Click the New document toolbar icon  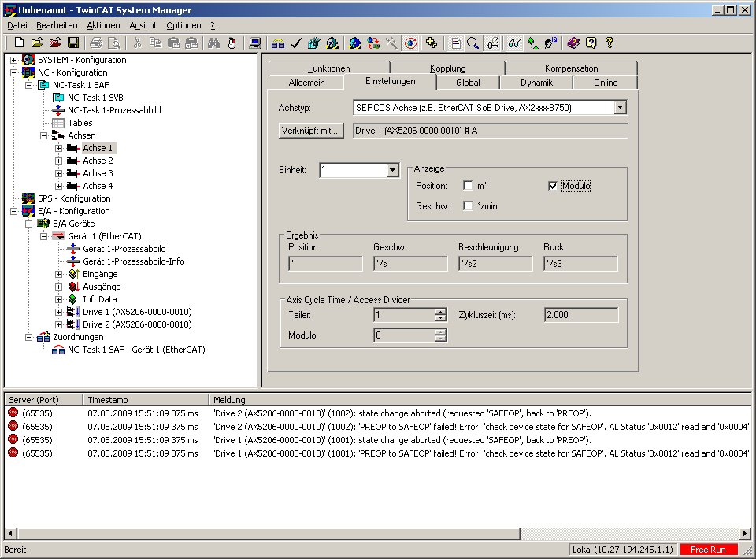point(19,43)
